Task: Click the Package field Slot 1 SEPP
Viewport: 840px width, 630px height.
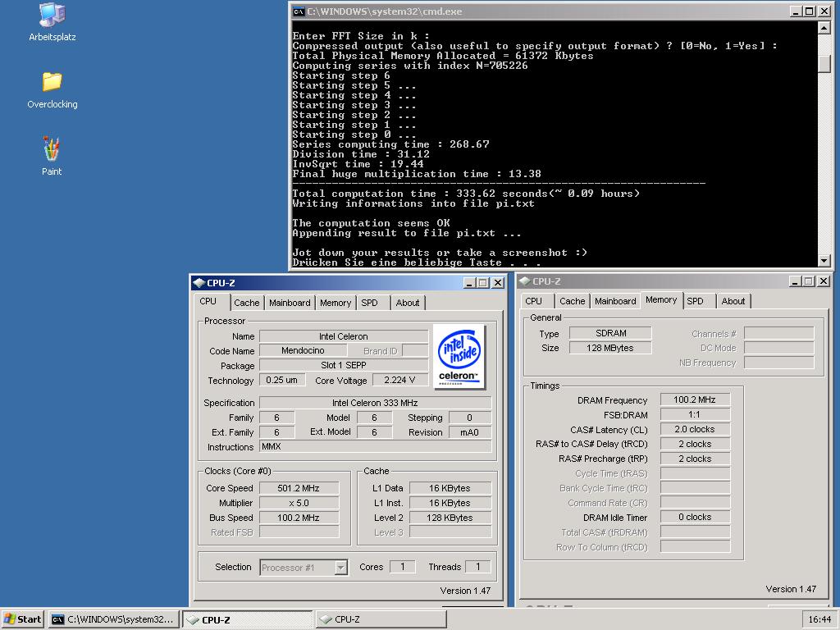Action: click(344, 365)
